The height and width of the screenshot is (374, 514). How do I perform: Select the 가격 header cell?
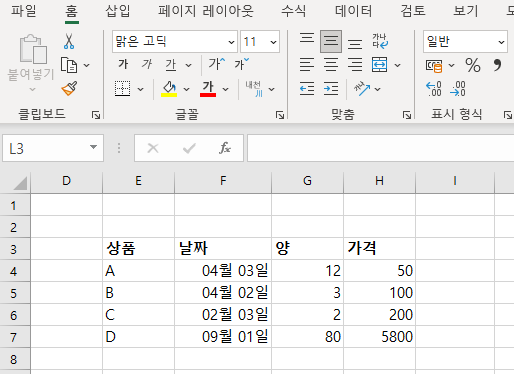click(x=379, y=249)
